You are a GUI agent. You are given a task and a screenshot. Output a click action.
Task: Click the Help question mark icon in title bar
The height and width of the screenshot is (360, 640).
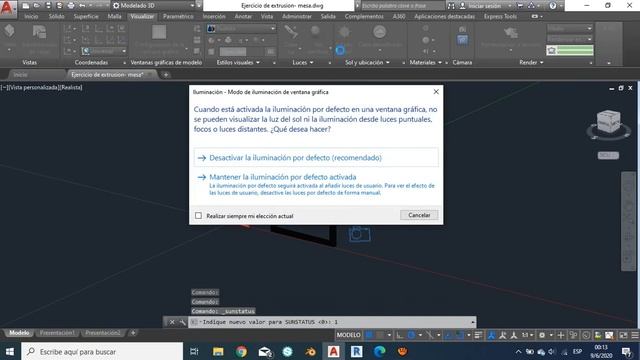pos(553,6)
